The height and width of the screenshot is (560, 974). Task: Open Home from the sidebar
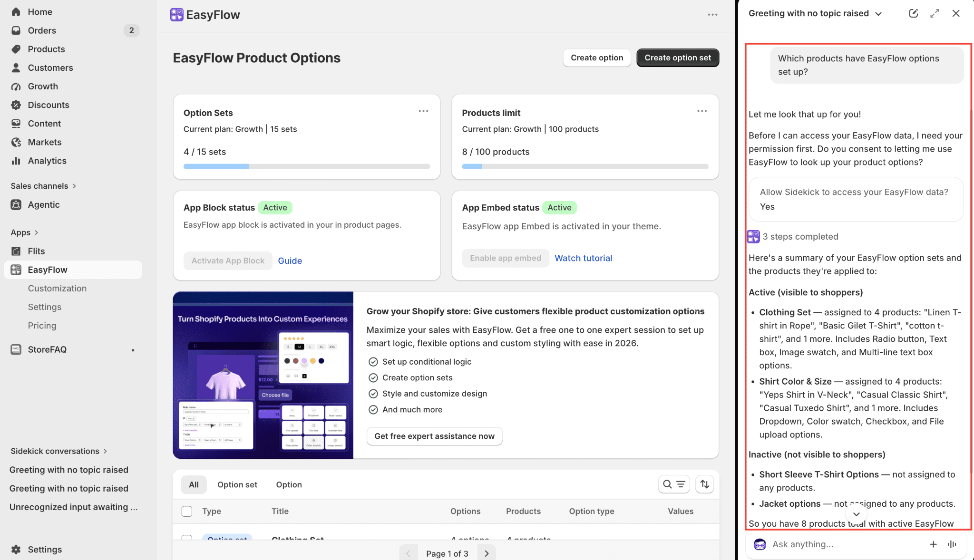(x=40, y=12)
